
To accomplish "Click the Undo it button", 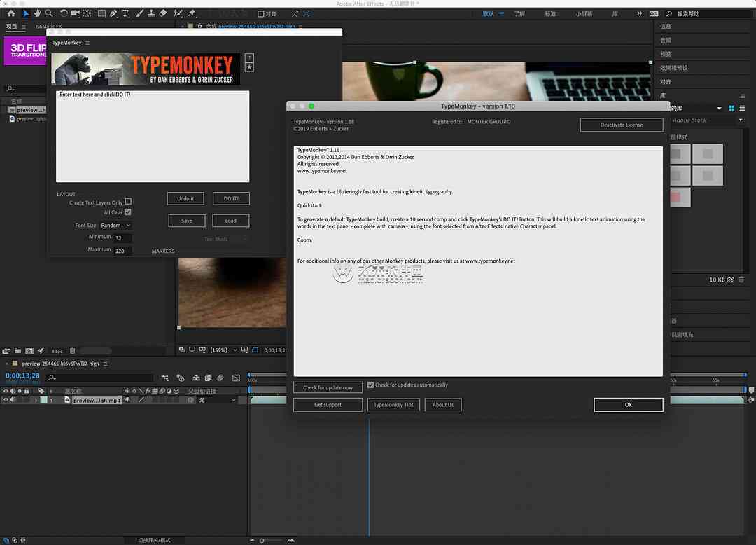I will tap(185, 199).
